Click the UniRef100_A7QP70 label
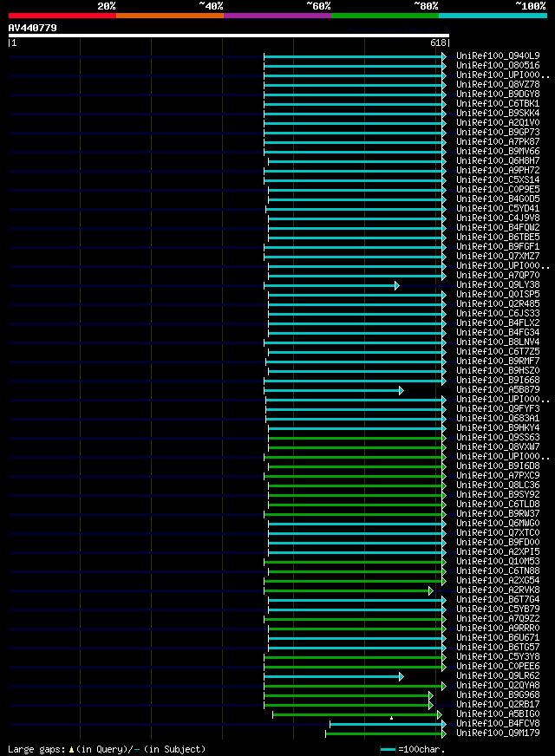This screenshot has height=756, width=555. [498, 276]
